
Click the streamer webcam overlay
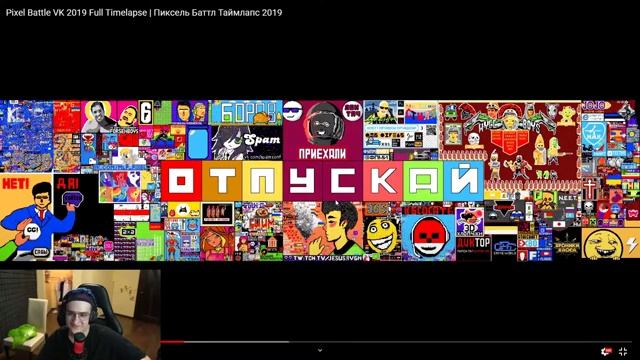click(80, 314)
